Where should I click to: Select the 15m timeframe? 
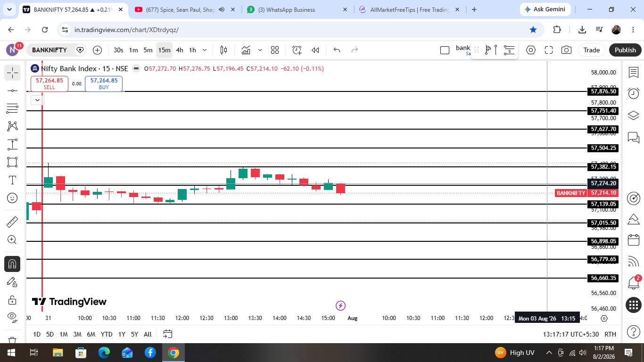[x=164, y=50]
